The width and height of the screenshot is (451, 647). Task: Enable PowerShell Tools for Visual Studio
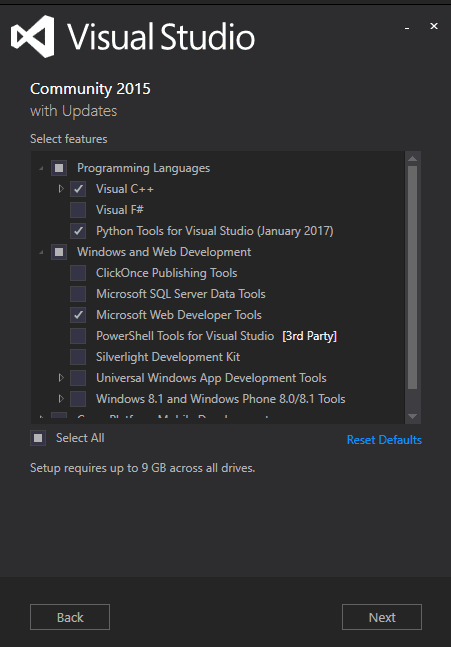[78, 336]
